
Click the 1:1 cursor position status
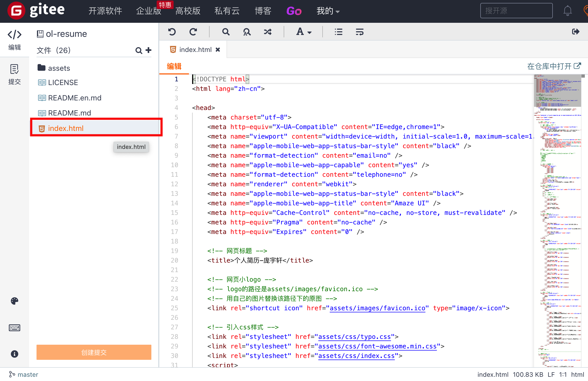(563, 374)
